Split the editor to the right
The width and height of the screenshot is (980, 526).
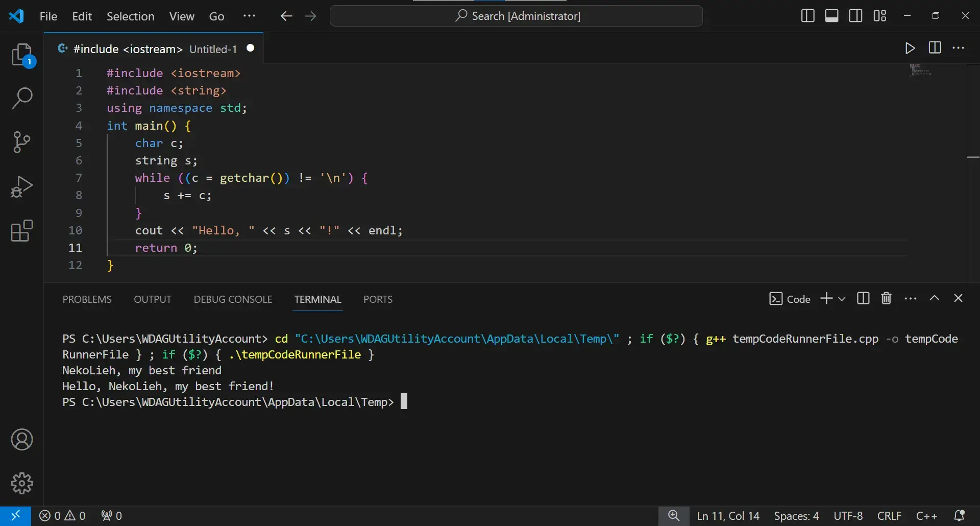[935, 48]
